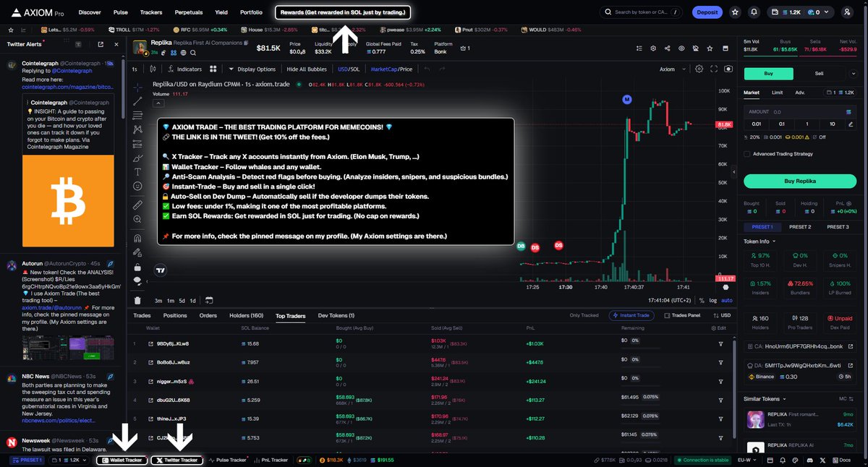The width and height of the screenshot is (868, 467).
Task: Expand Display Options dropdown
Action: 252,69
